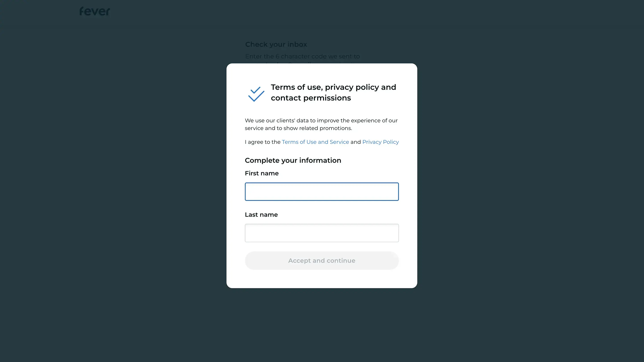Click the dimmed backdrop below the dialog

pyautogui.click(x=322, y=325)
